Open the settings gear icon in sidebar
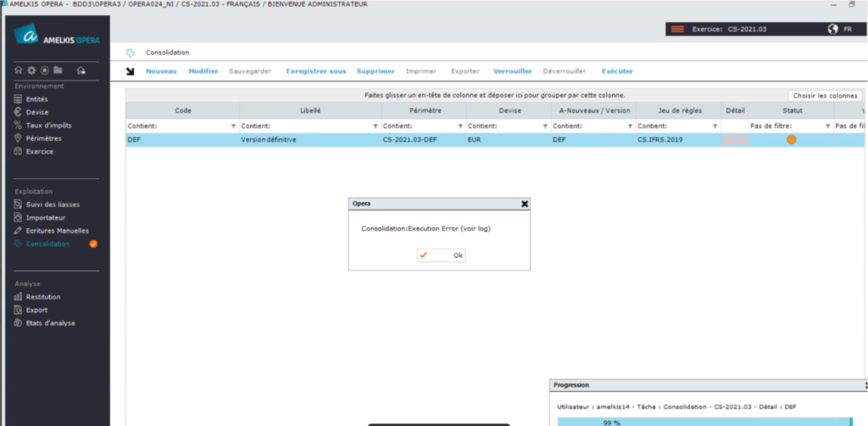 pos(31,70)
